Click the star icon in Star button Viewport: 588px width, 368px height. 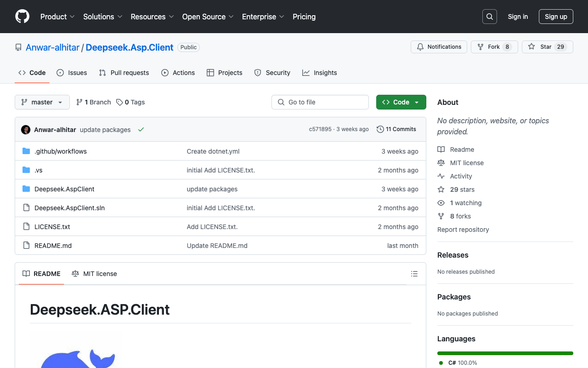(x=531, y=47)
